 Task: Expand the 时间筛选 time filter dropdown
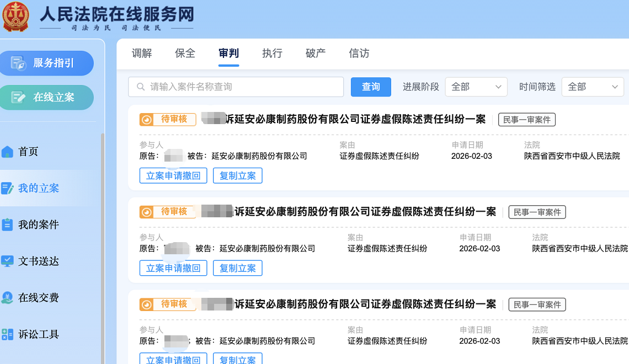click(x=593, y=87)
